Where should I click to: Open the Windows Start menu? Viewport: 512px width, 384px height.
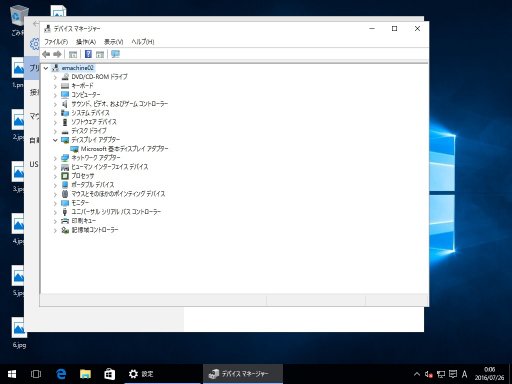pyautogui.click(x=12, y=374)
